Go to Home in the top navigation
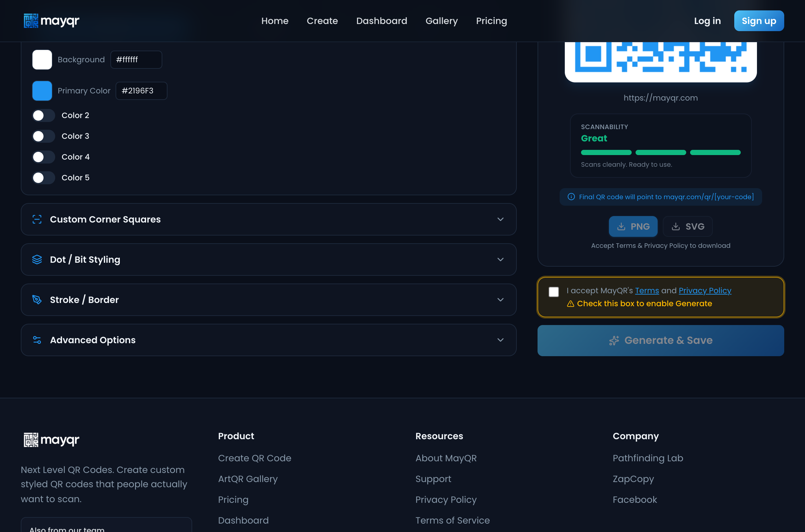805x532 pixels. [275, 21]
